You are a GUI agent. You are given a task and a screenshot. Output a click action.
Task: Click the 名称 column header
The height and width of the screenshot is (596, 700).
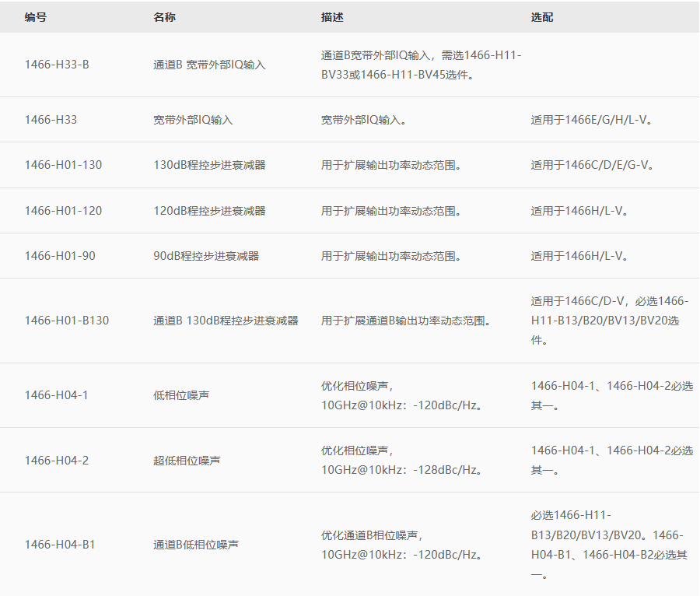tap(164, 17)
